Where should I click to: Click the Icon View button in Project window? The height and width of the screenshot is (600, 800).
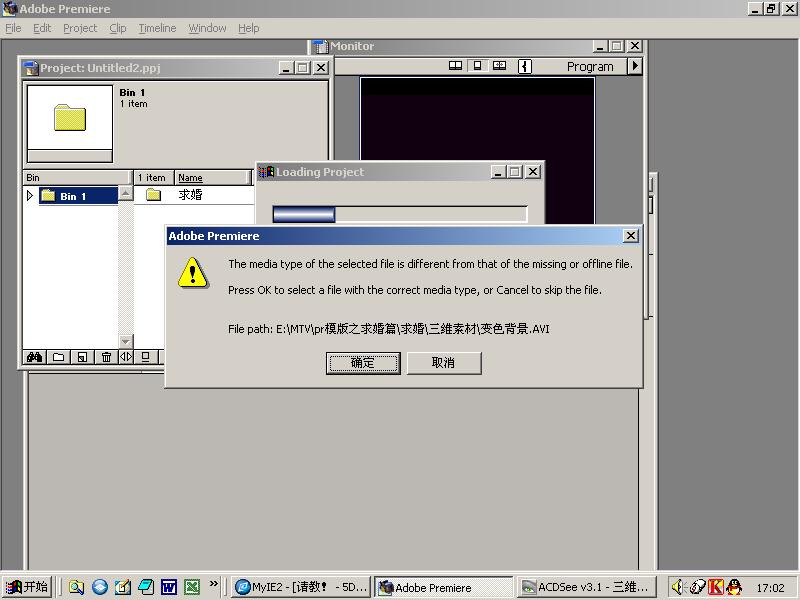145,357
